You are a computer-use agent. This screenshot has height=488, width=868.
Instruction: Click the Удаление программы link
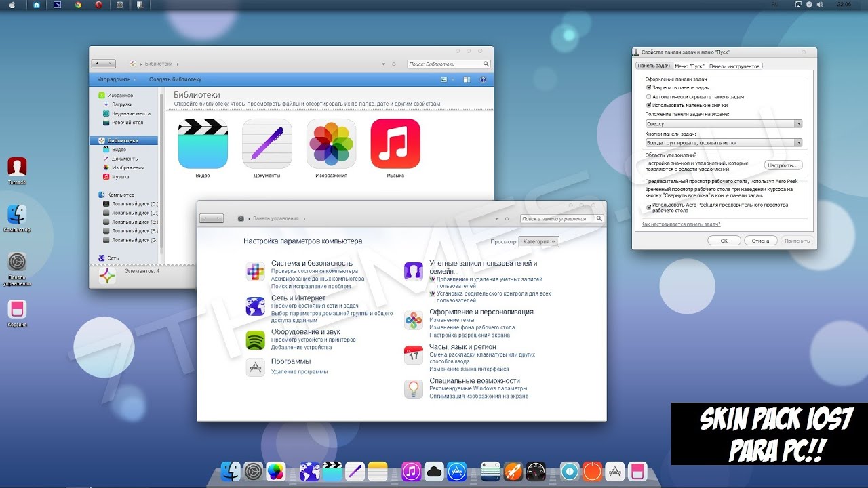click(x=299, y=371)
